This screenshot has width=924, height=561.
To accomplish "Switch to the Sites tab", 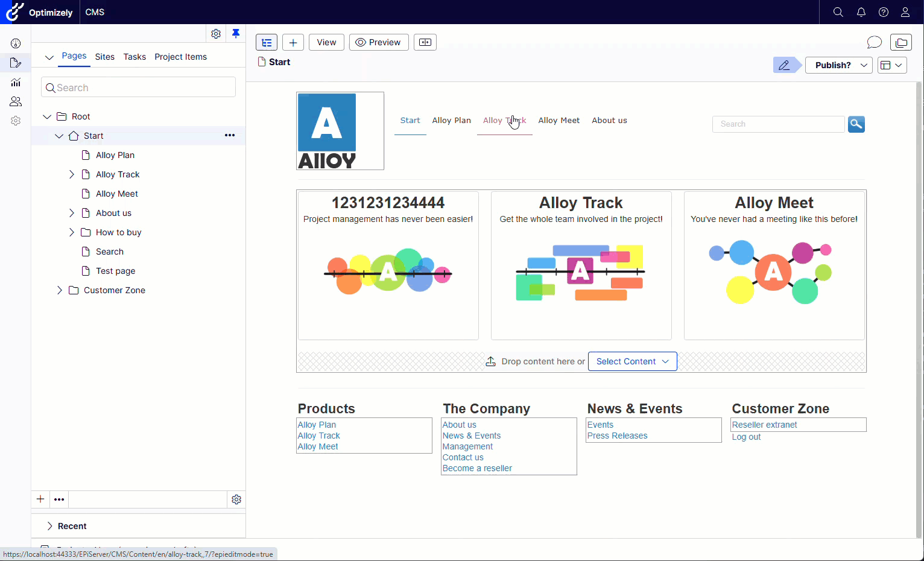I will [x=105, y=57].
